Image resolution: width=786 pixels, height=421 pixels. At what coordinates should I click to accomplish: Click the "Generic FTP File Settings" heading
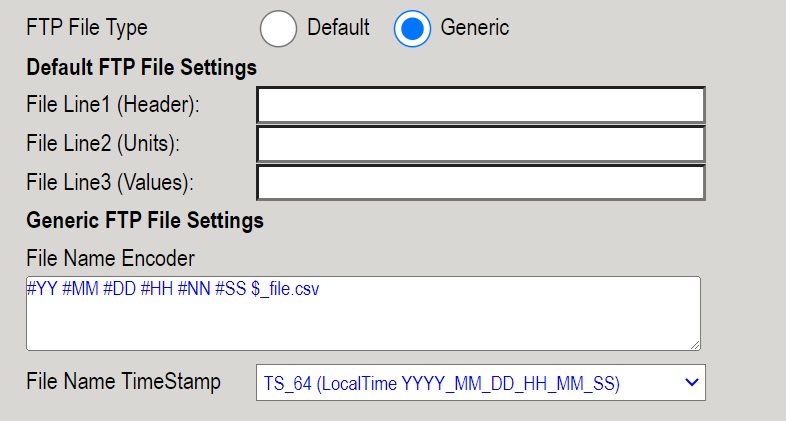pyautogui.click(x=144, y=219)
